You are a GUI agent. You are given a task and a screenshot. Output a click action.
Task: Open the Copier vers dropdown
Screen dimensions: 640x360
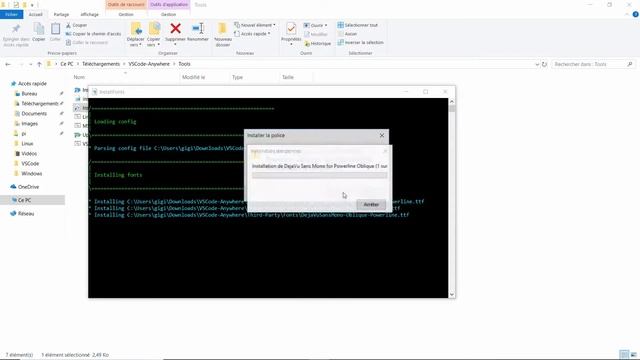153,35
